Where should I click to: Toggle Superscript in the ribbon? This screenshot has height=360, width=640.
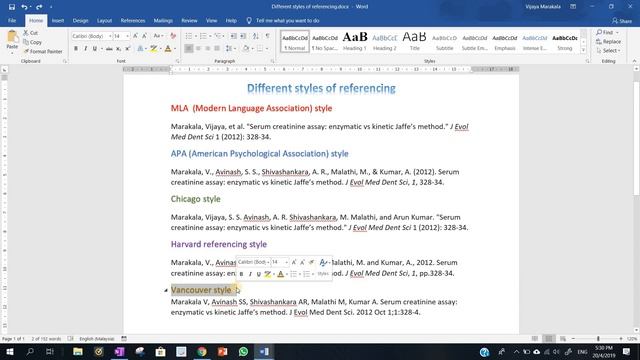(128, 49)
